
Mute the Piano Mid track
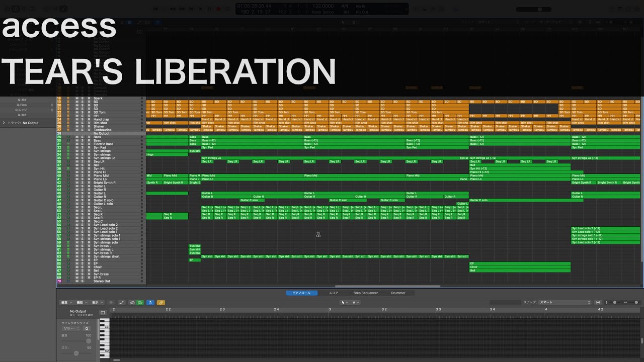pos(77,175)
